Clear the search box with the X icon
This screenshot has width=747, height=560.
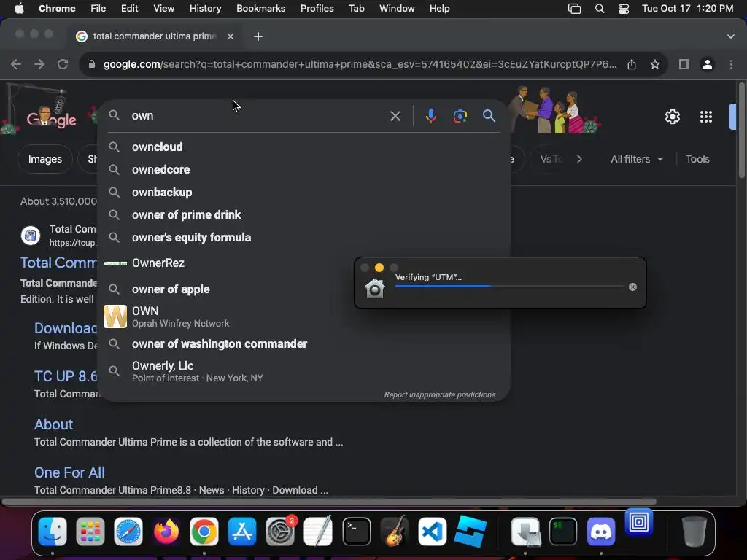[x=395, y=116]
